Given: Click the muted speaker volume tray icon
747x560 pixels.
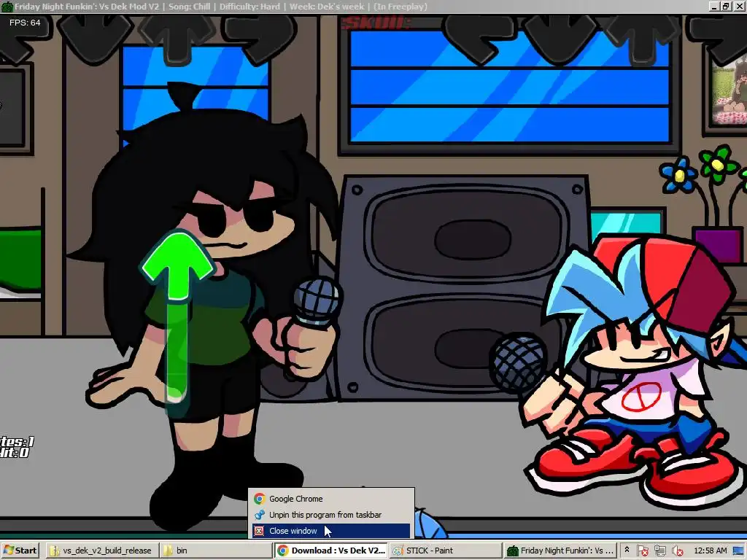Looking at the screenshot, I should [x=678, y=551].
